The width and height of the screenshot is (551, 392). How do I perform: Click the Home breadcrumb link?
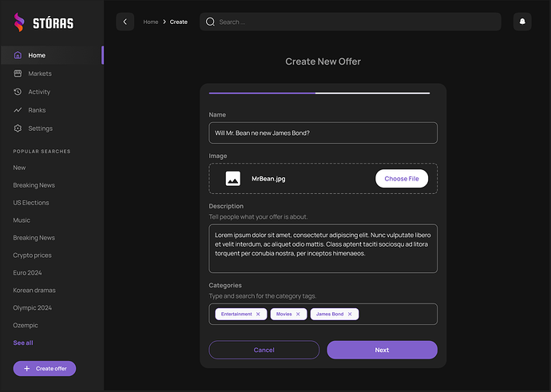click(150, 22)
